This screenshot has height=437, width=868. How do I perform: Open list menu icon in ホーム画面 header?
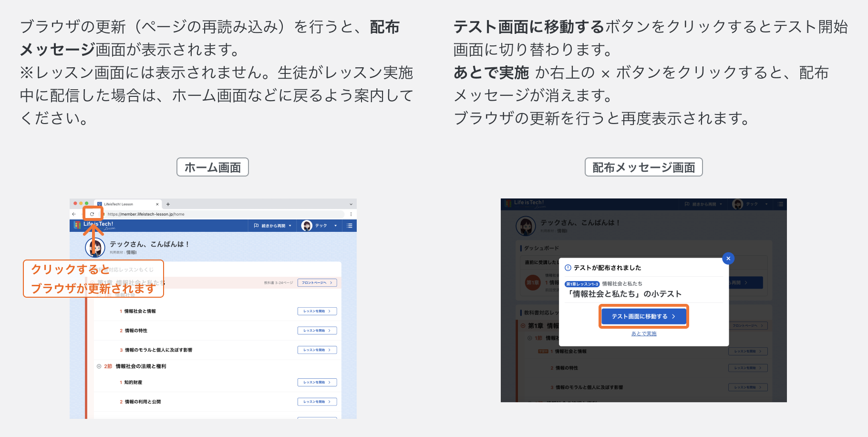(x=350, y=226)
